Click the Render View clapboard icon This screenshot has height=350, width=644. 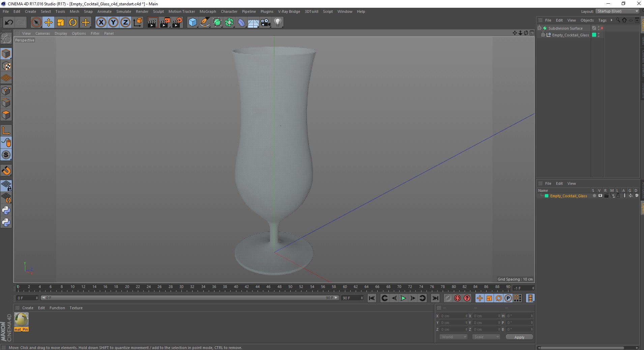152,23
